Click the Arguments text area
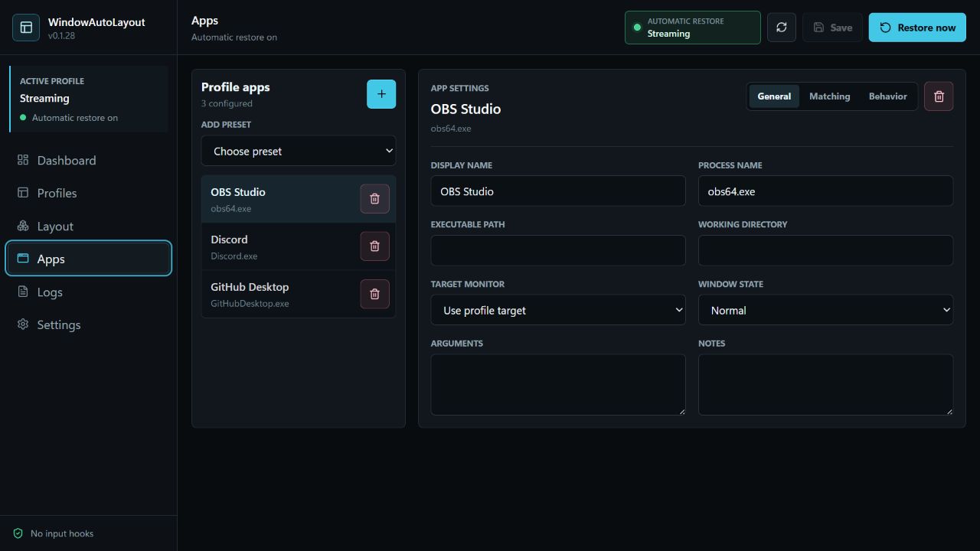 (558, 385)
